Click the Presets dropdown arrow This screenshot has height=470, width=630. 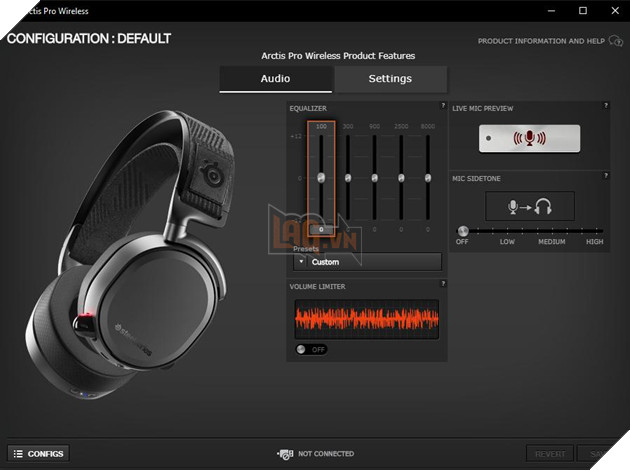point(301,262)
